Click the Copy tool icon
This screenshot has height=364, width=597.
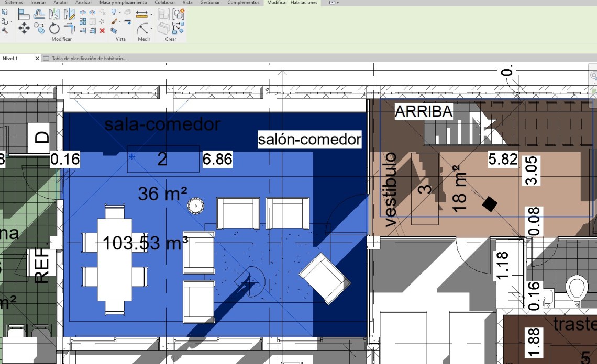[39, 28]
